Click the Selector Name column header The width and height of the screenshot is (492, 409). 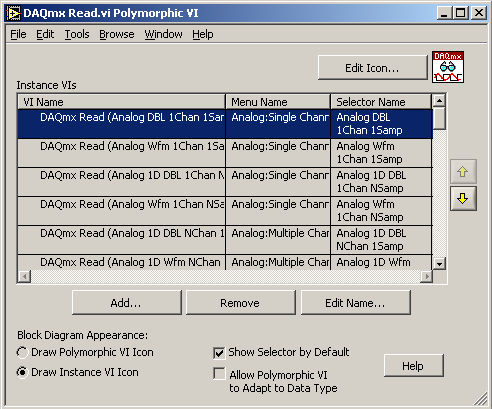(x=381, y=102)
